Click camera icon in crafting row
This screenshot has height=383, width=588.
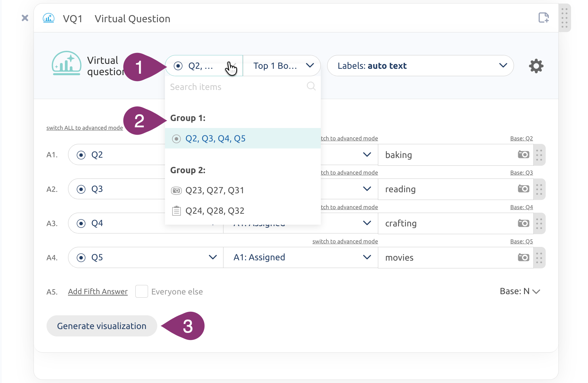point(523,223)
